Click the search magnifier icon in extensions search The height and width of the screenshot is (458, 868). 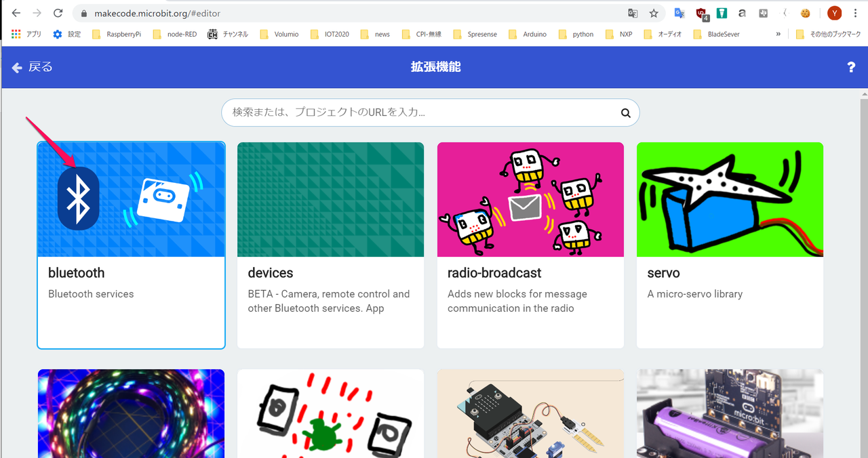click(625, 113)
